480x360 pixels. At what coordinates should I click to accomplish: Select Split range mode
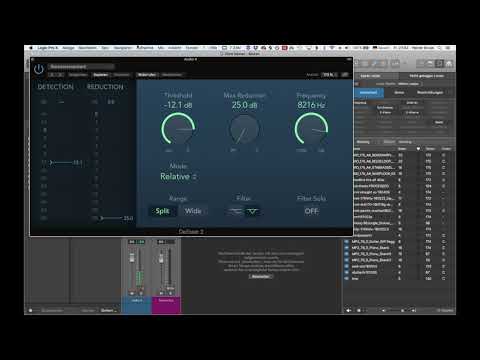162,211
